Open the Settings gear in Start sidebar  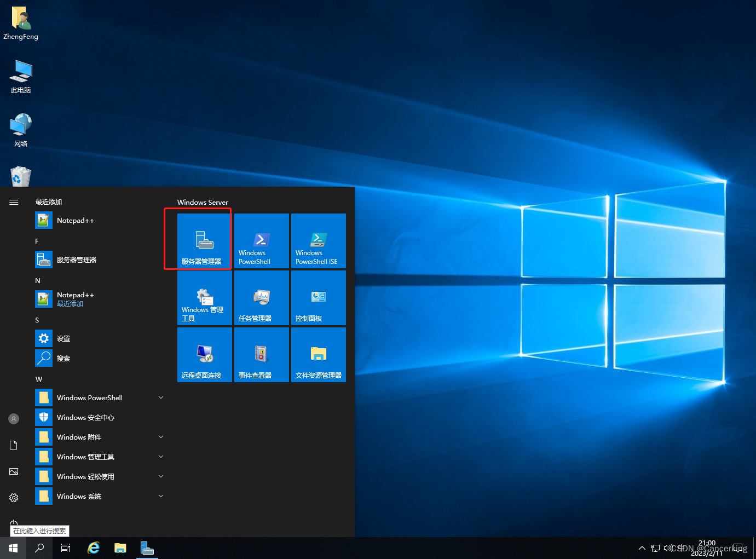click(x=14, y=498)
